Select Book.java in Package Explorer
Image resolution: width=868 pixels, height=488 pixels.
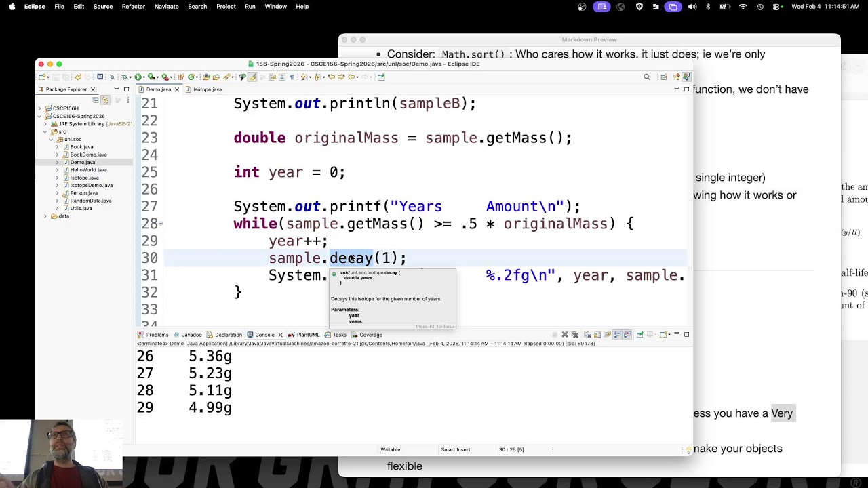coord(81,147)
